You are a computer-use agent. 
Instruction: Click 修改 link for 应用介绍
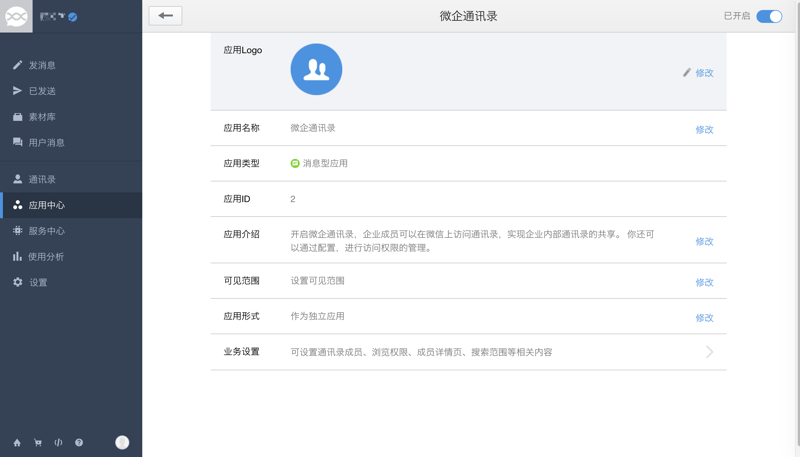704,241
